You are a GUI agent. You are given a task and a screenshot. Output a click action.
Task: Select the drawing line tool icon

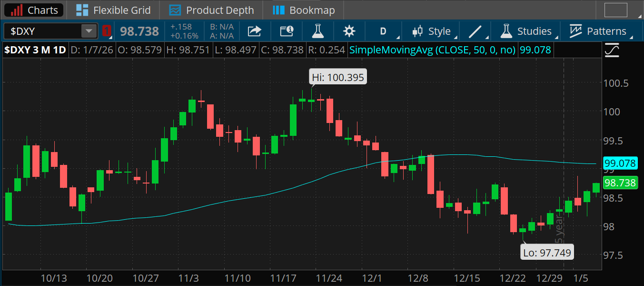[x=476, y=31]
